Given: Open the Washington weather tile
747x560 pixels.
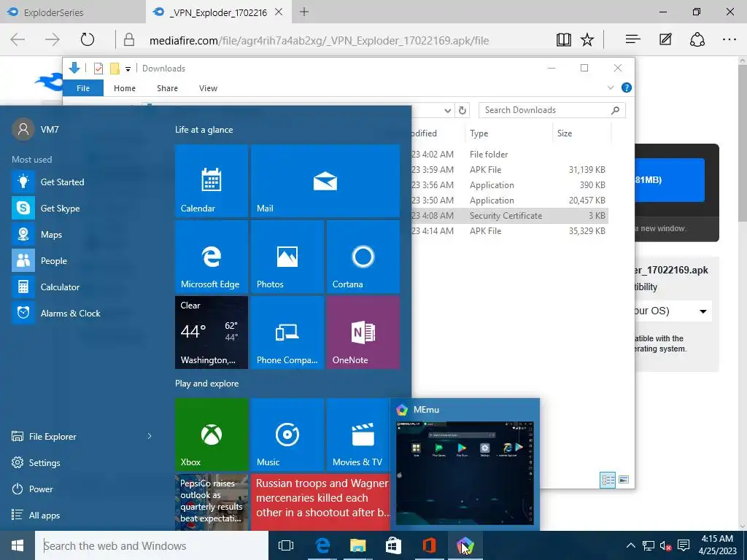Looking at the screenshot, I should tap(212, 332).
